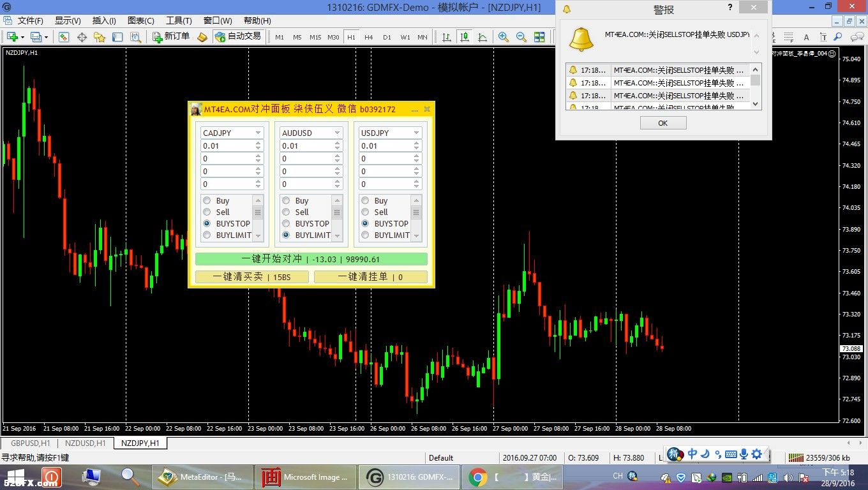Open the search magnifier in toolbar

pos(838,37)
